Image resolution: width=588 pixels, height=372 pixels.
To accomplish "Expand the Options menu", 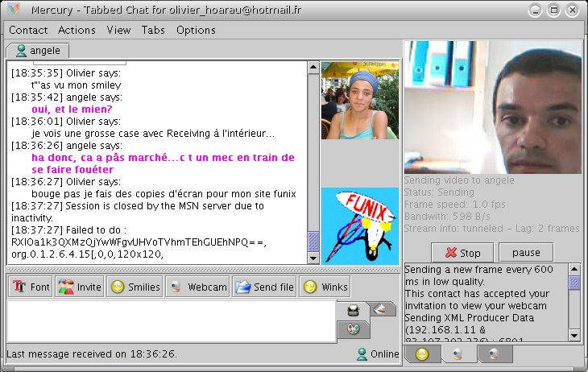I will [196, 30].
